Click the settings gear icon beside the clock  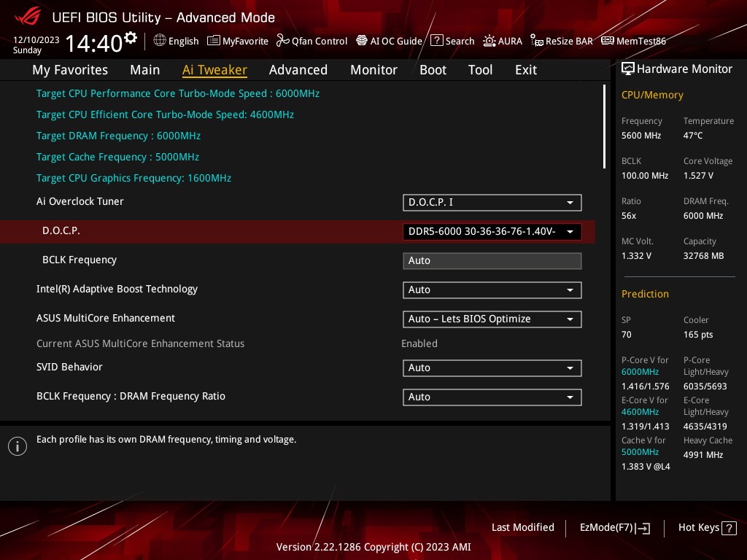coord(131,38)
